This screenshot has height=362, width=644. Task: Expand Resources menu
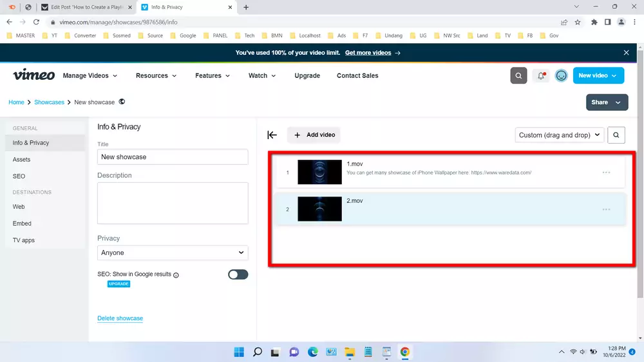coord(156,75)
